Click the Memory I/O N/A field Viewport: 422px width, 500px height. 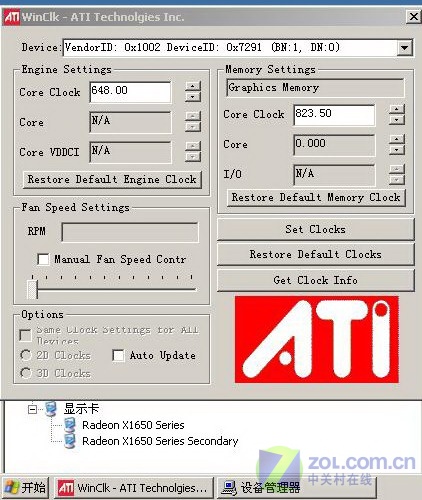tap(334, 175)
